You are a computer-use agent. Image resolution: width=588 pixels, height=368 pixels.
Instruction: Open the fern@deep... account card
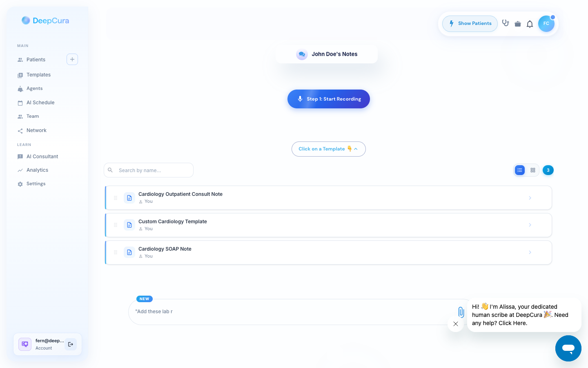[x=47, y=344]
